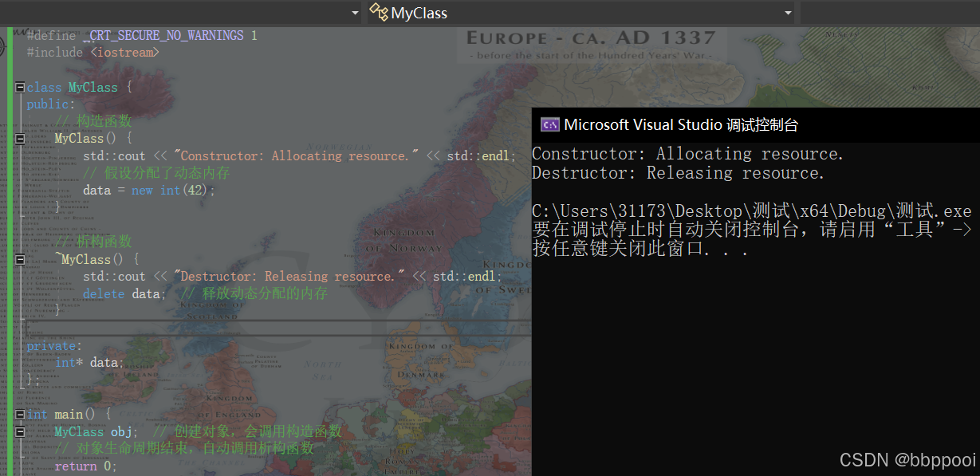Click the #define _CRT_SECURE_NO_WARNINGS 1 line
Screen dimensions: 980x476
142,36
